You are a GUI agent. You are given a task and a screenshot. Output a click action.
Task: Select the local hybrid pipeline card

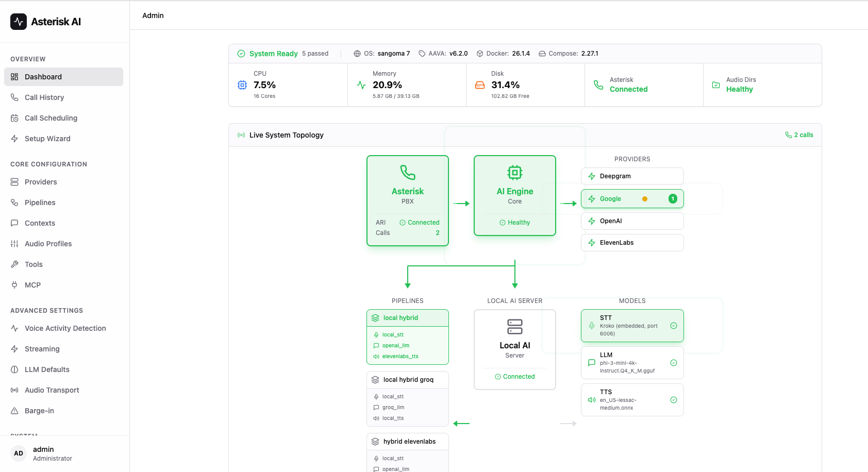tap(407, 318)
